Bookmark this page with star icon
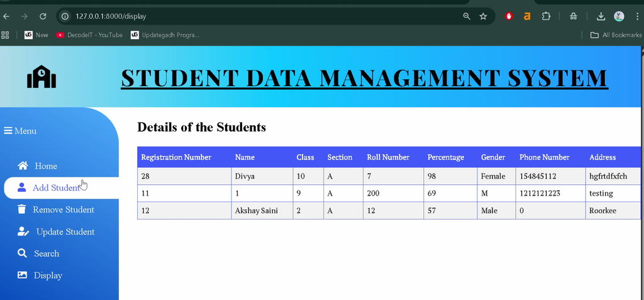 click(484, 16)
